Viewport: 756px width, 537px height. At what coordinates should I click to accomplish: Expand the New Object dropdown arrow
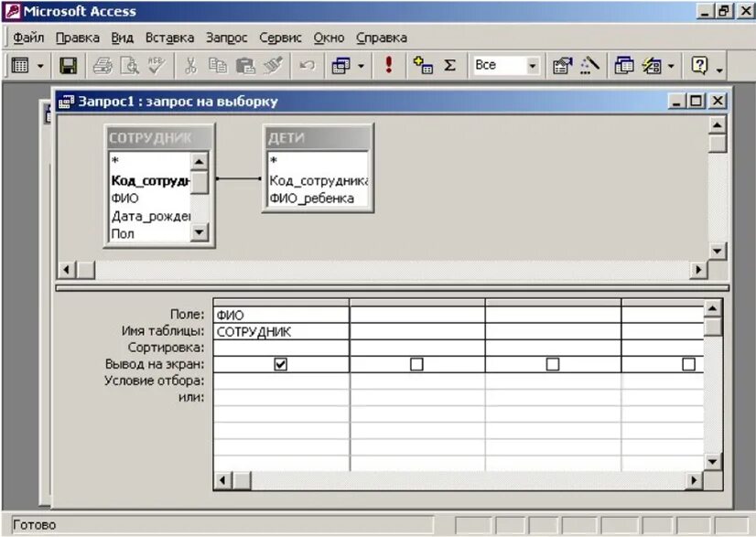coord(671,66)
